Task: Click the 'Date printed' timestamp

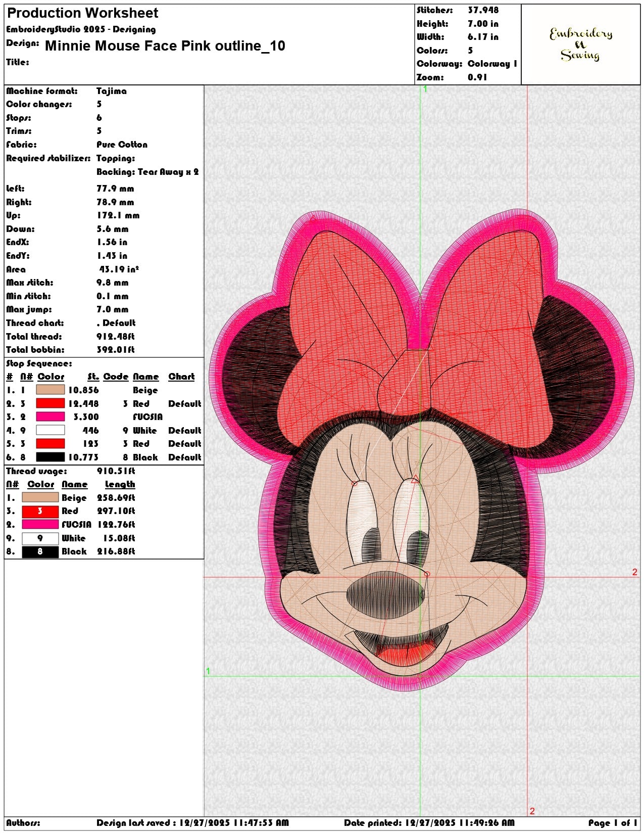Action: pyautogui.click(x=429, y=823)
